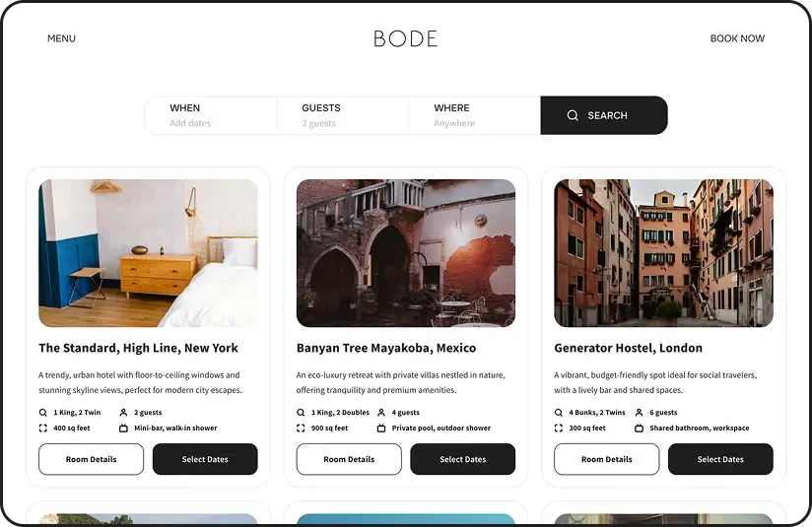The width and height of the screenshot is (812, 527).
Task: Click amenities icon beside 'Shared bathroom, workspace'
Action: pyautogui.click(x=639, y=428)
